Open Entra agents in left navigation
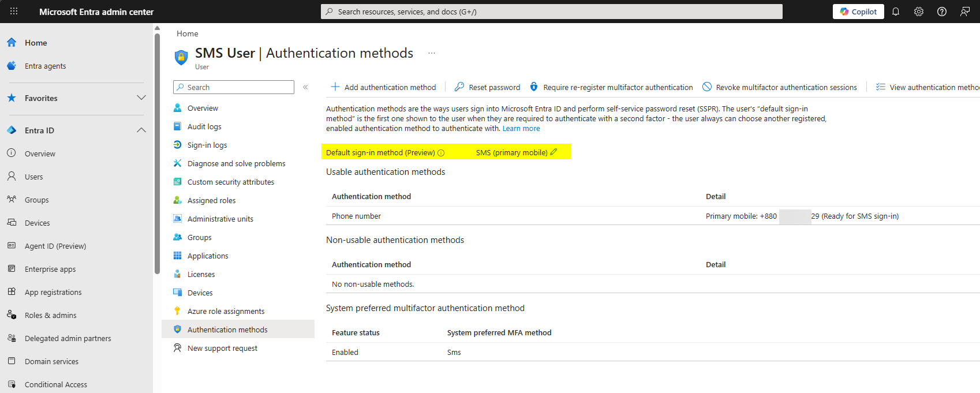Image resolution: width=980 pixels, height=393 pixels. pyautogui.click(x=45, y=66)
